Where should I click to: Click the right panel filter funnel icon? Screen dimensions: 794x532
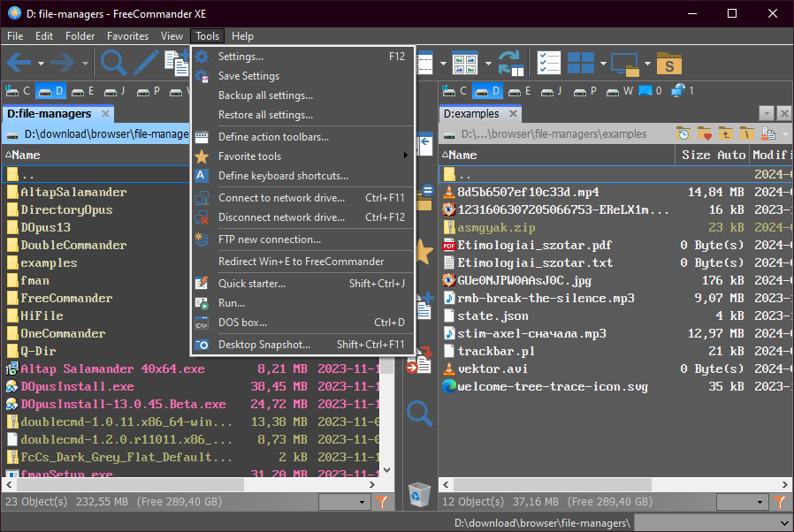click(x=781, y=502)
